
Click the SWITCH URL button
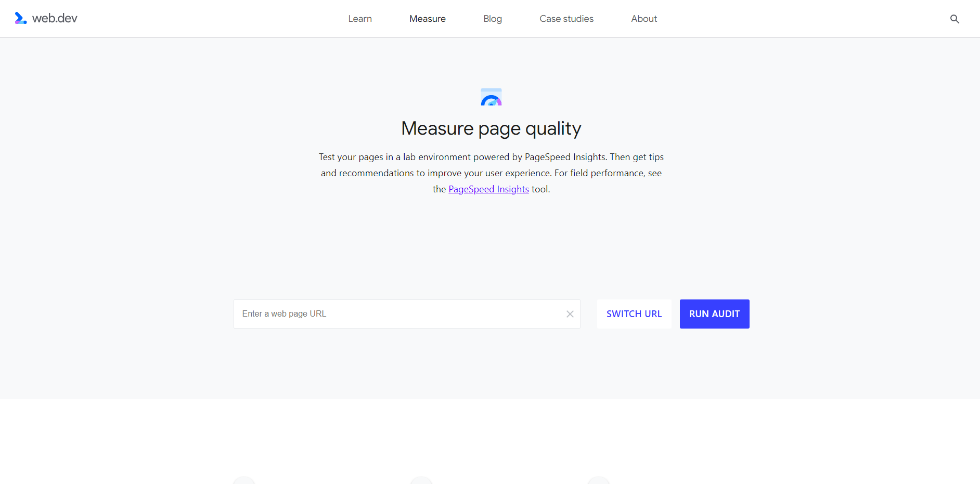pos(634,314)
